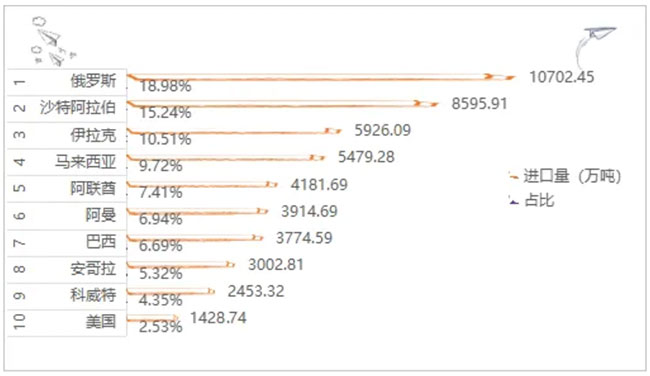Select the purple 占比 legend marker
650x376 pixels.
[x=514, y=201]
